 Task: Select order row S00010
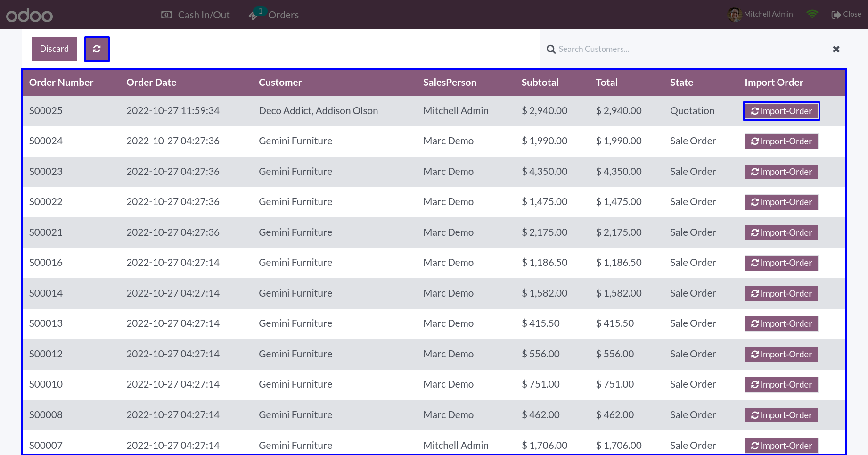tap(434, 385)
